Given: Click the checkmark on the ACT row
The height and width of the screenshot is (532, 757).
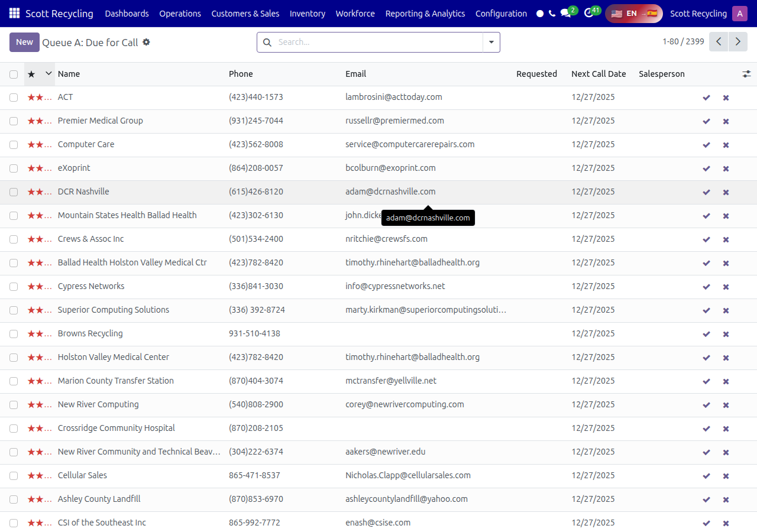Looking at the screenshot, I should coord(706,98).
